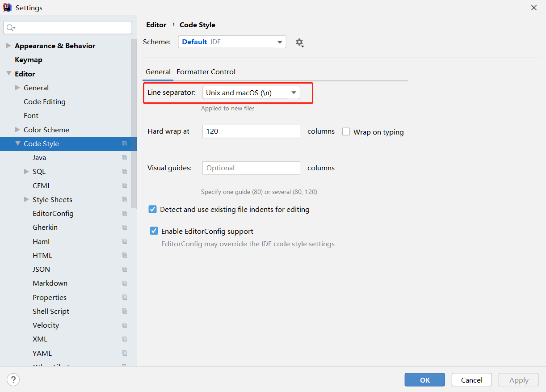This screenshot has height=392, width=546.
Task: Click the copy icon beside Haml row
Action: 125,241
